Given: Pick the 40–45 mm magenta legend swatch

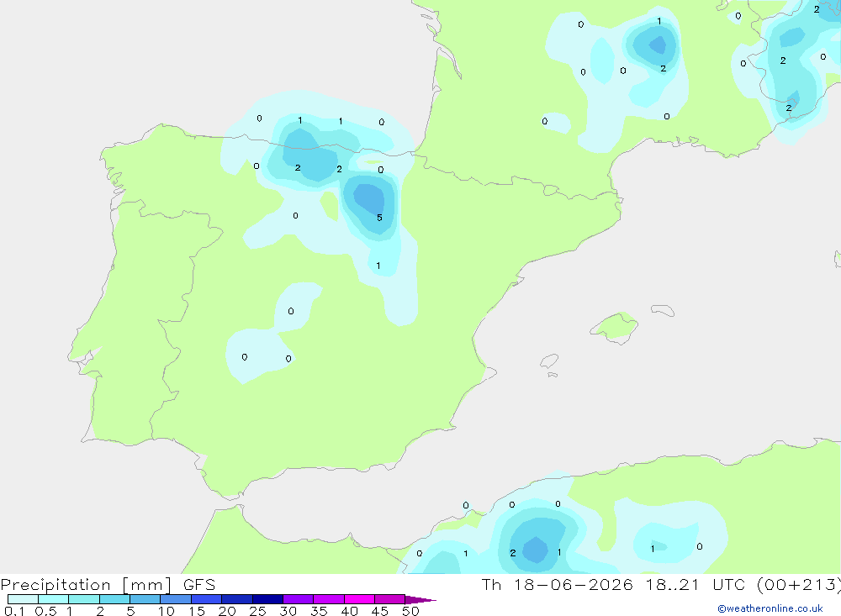Looking at the screenshot, I should point(359,599).
